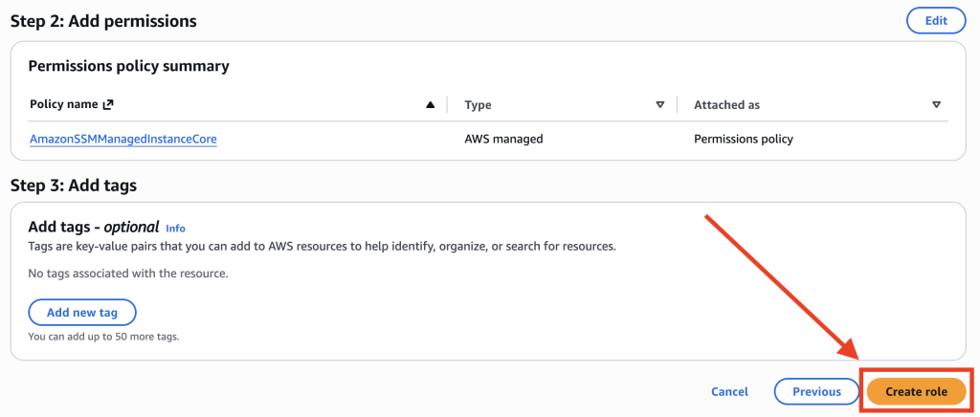Sort by Policy name ascending arrow
This screenshot has width=980, height=417.
tap(430, 105)
